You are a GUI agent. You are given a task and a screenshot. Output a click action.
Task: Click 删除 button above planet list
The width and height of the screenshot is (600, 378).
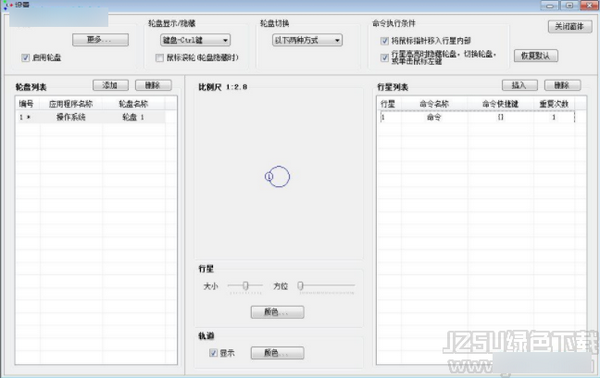coord(562,85)
